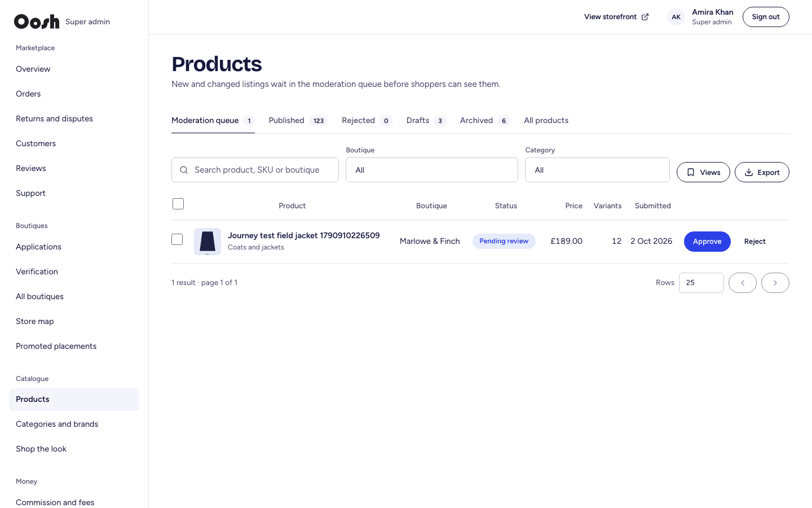The height and width of the screenshot is (508, 812).
Task: Switch to the Rejected tab
Action: click(367, 120)
